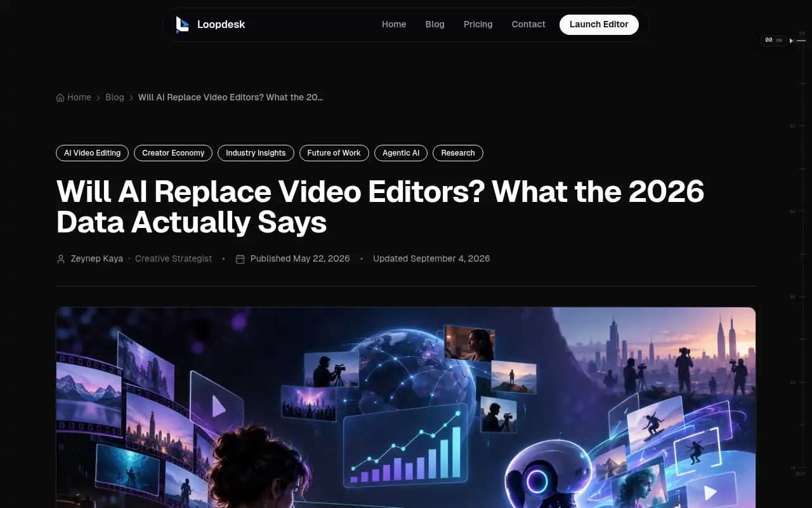Image resolution: width=812 pixels, height=508 pixels.
Task: Open the Contact nav item
Action: click(528, 24)
